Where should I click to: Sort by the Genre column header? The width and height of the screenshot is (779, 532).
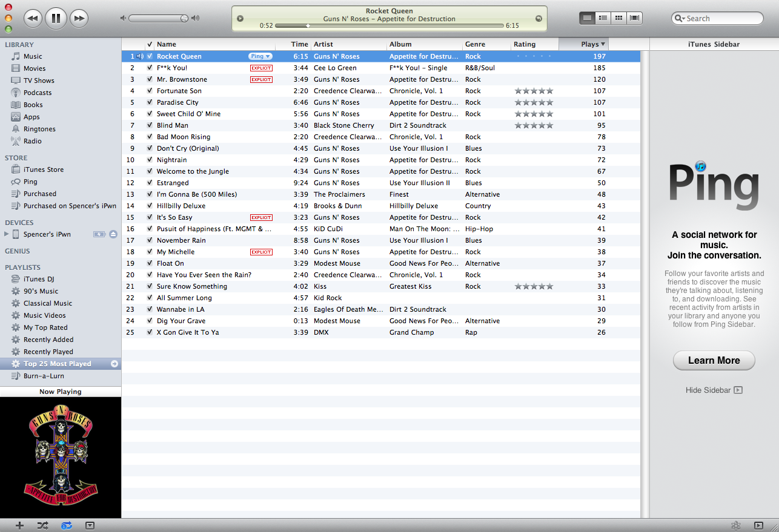click(x=486, y=44)
